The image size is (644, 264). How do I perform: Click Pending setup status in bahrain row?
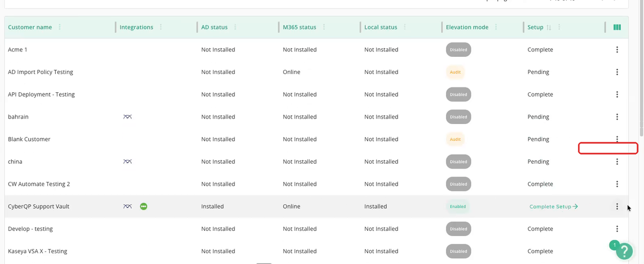[538, 116]
